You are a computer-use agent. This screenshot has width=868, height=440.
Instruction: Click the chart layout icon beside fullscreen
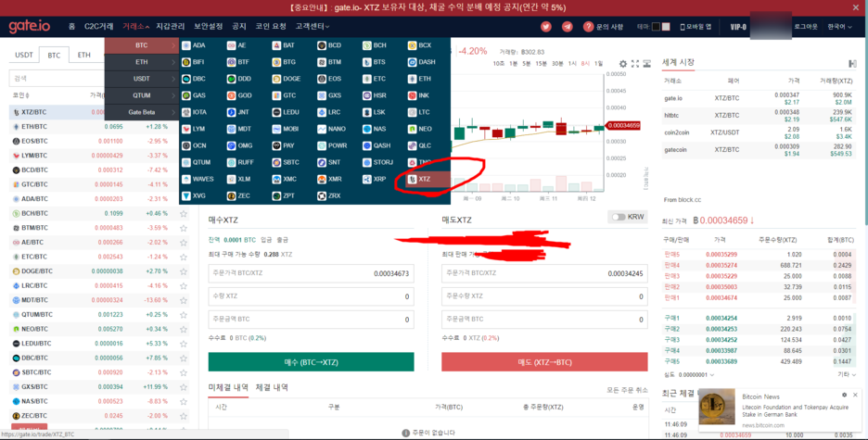point(646,64)
